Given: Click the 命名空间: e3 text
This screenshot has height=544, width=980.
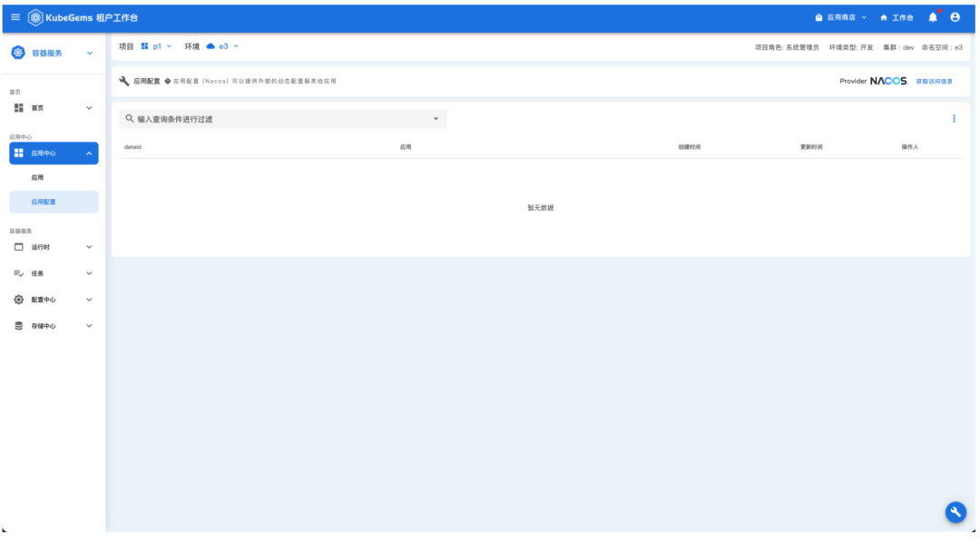Looking at the screenshot, I should click(x=942, y=47).
